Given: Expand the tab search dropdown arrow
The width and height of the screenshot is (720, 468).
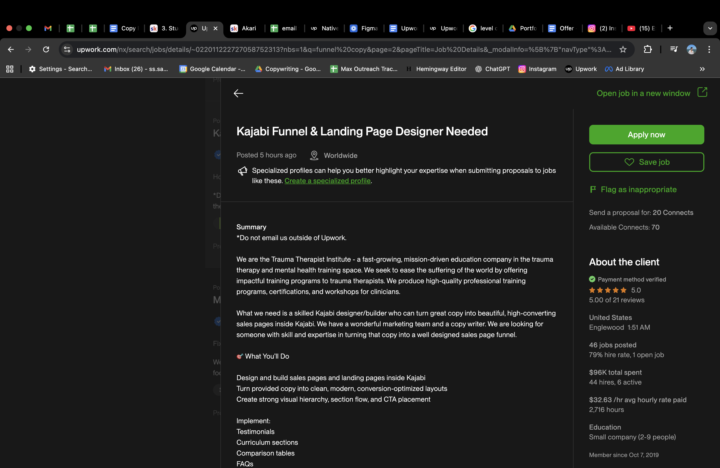Looking at the screenshot, I should point(709,28).
